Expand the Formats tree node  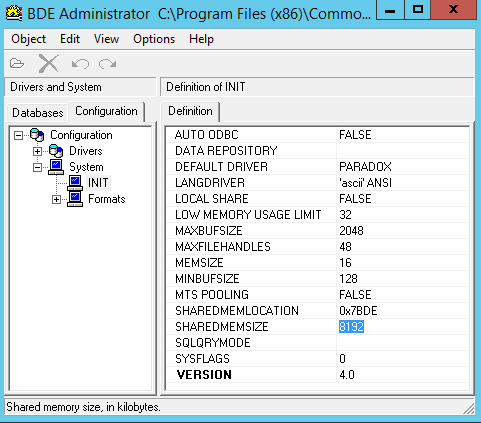click(x=56, y=200)
